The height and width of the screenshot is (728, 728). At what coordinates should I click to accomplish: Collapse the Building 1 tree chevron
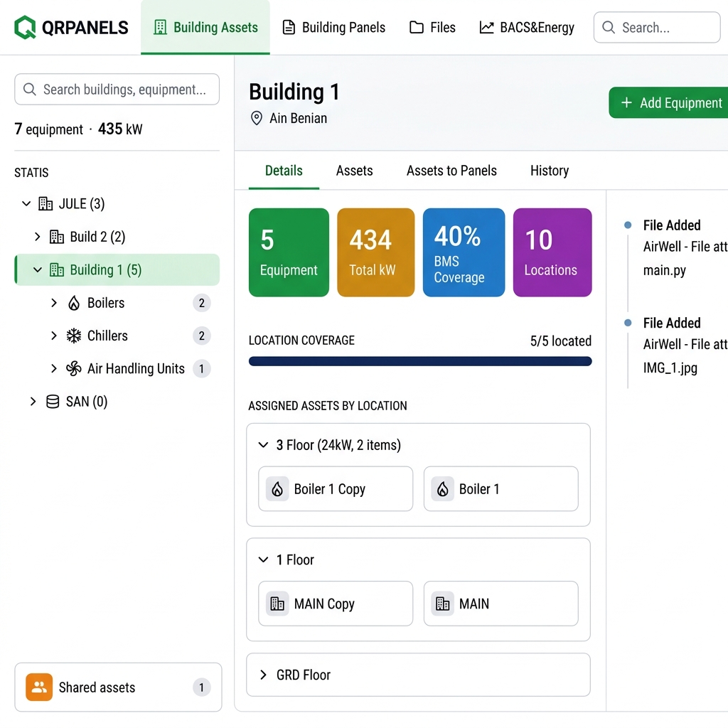(38, 269)
